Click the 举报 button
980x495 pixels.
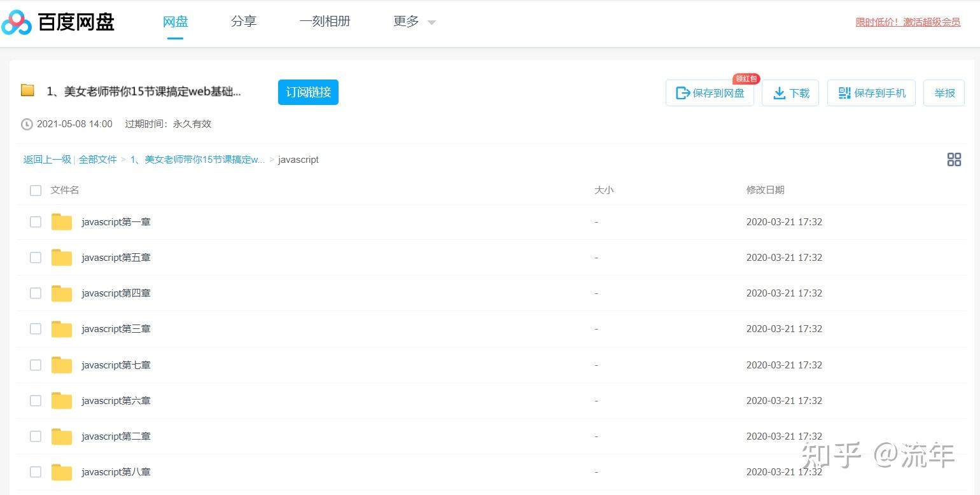pos(944,93)
